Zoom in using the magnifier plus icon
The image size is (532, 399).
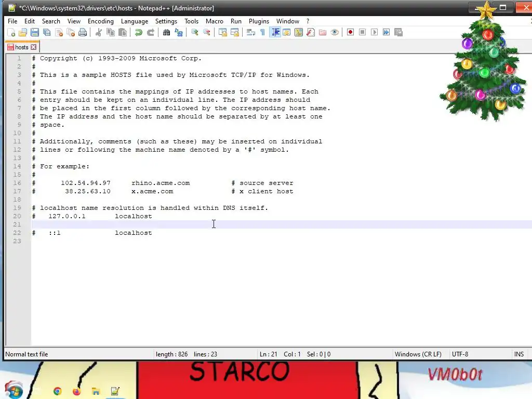tap(194, 32)
